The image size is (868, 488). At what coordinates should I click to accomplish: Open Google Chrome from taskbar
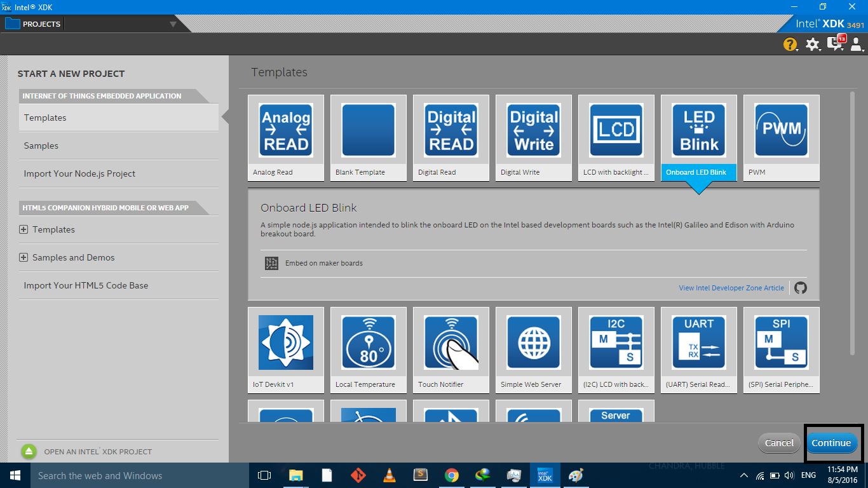pos(452,475)
